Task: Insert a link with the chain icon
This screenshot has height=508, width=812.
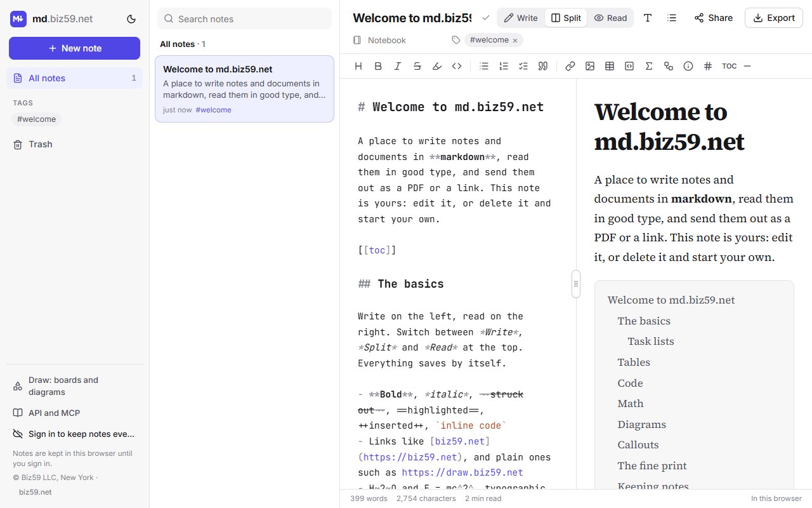Action: tap(570, 66)
